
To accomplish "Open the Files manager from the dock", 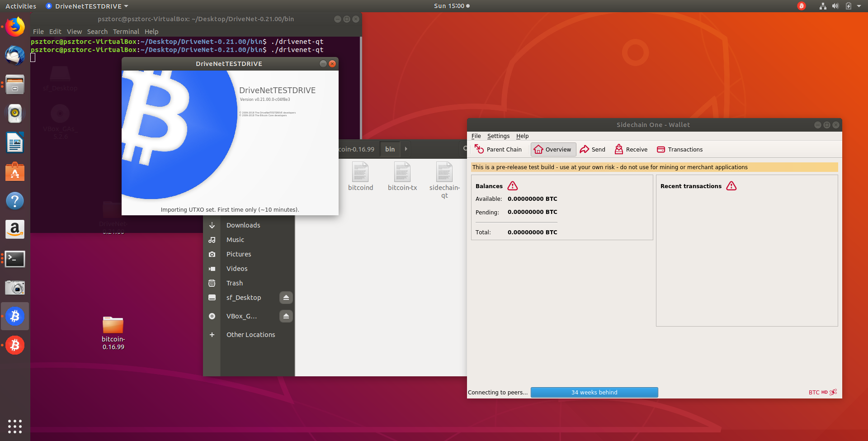I will [x=15, y=85].
